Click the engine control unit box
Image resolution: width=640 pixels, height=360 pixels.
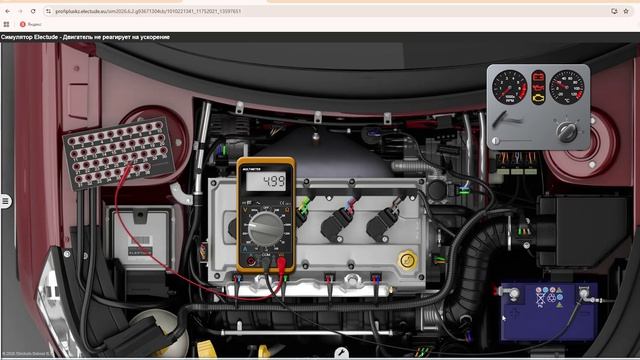(140, 238)
